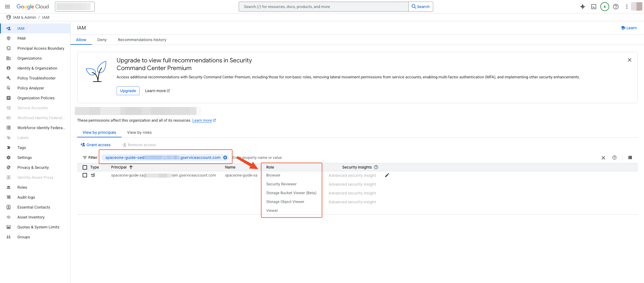Open the help question mark icon
Viewport: 644px width, 283px height.
pyautogui.click(x=616, y=7)
